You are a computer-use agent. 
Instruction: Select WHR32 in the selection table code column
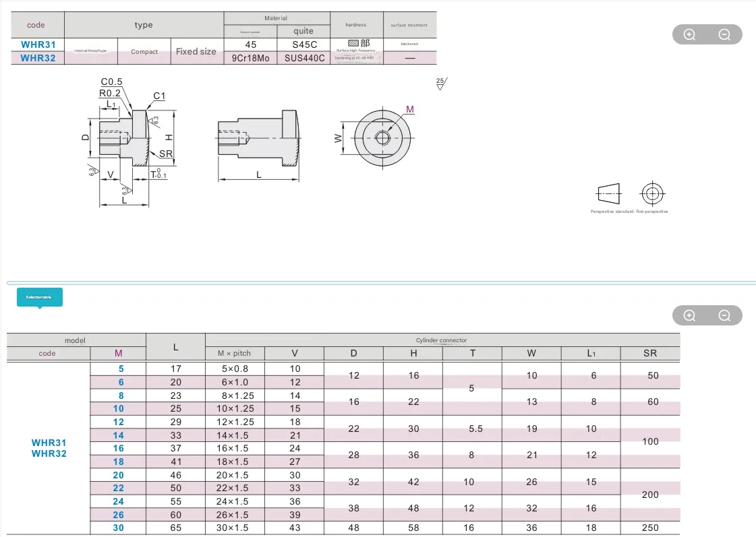click(x=49, y=453)
